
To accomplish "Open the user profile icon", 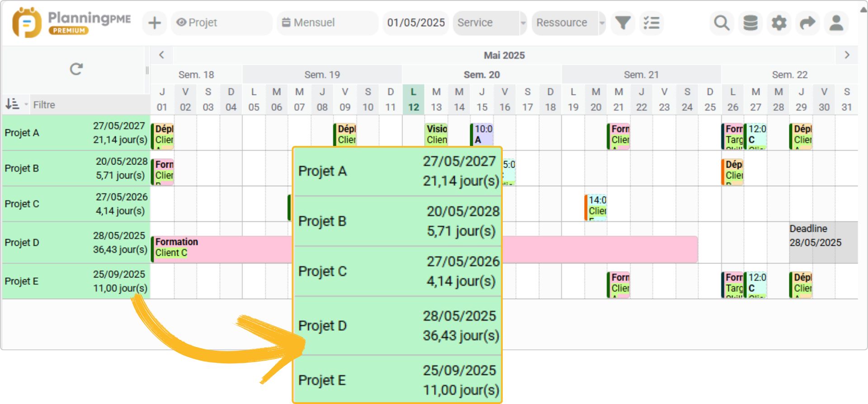I will 836,23.
